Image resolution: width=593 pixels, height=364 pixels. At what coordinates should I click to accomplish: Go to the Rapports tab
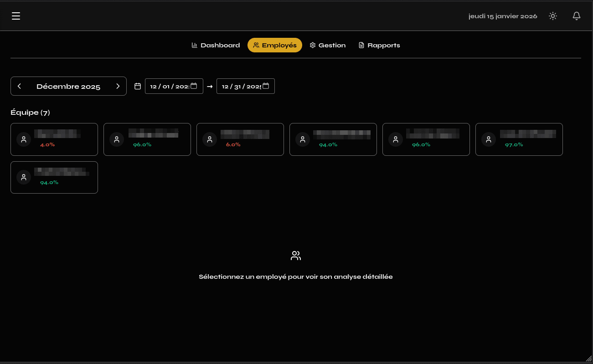click(x=379, y=45)
